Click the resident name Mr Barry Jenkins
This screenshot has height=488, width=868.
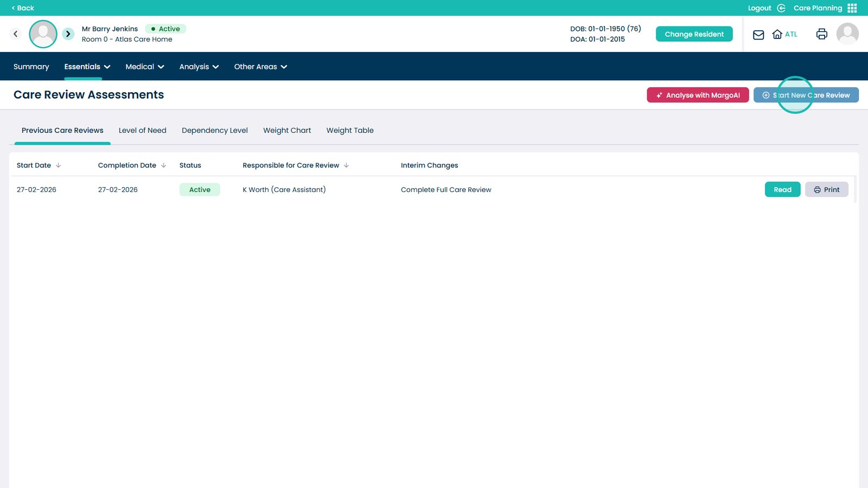point(110,29)
